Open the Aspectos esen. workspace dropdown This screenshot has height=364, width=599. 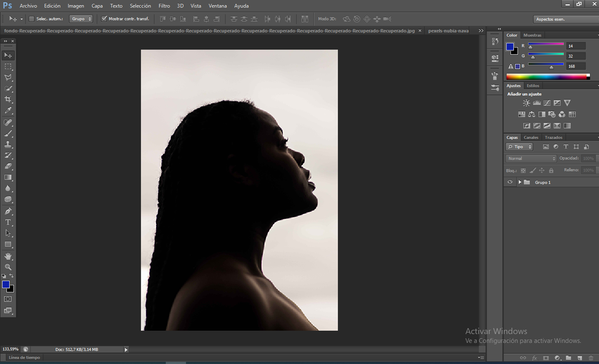pos(566,19)
